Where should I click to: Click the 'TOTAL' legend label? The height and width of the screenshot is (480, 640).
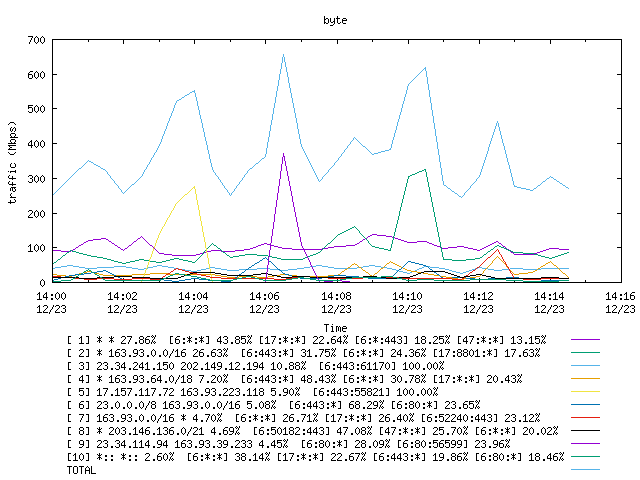pos(81,470)
